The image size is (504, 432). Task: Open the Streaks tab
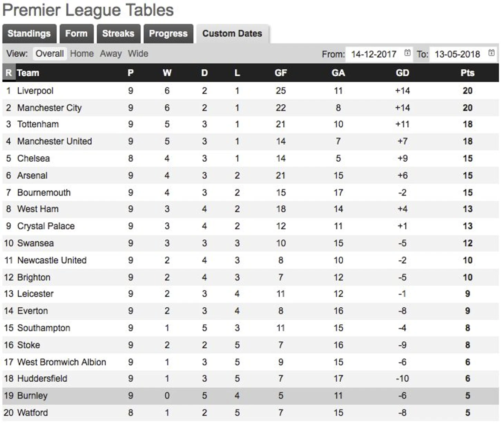(118, 33)
